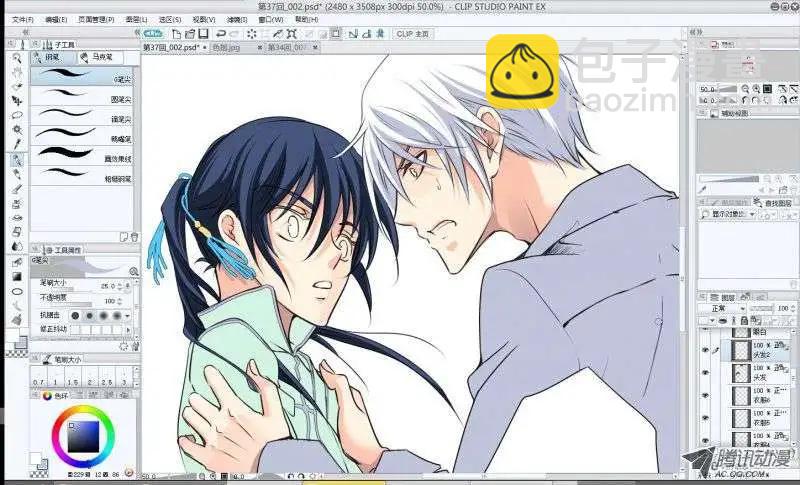The width and height of the screenshot is (800, 485).
Task: Select the Lasso selection tool
Action: (x=17, y=115)
